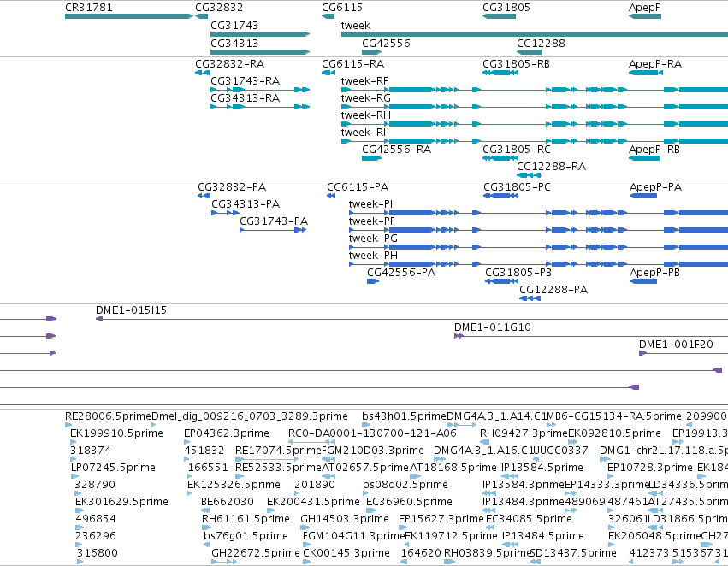Viewport: 728px width, 566px height.
Task: Select the CG31805-RB transcript label
Action: click(x=517, y=63)
